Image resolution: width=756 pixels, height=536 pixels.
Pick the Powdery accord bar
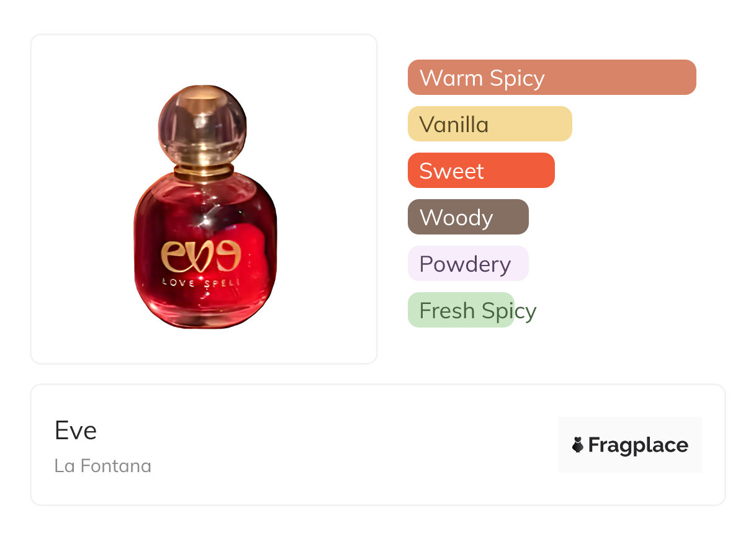467,264
